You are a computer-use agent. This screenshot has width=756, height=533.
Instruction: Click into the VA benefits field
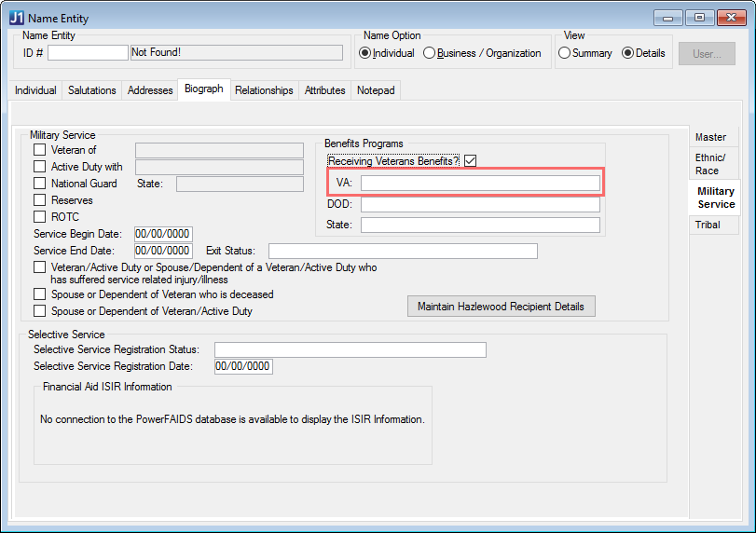(x=480, y=183)
